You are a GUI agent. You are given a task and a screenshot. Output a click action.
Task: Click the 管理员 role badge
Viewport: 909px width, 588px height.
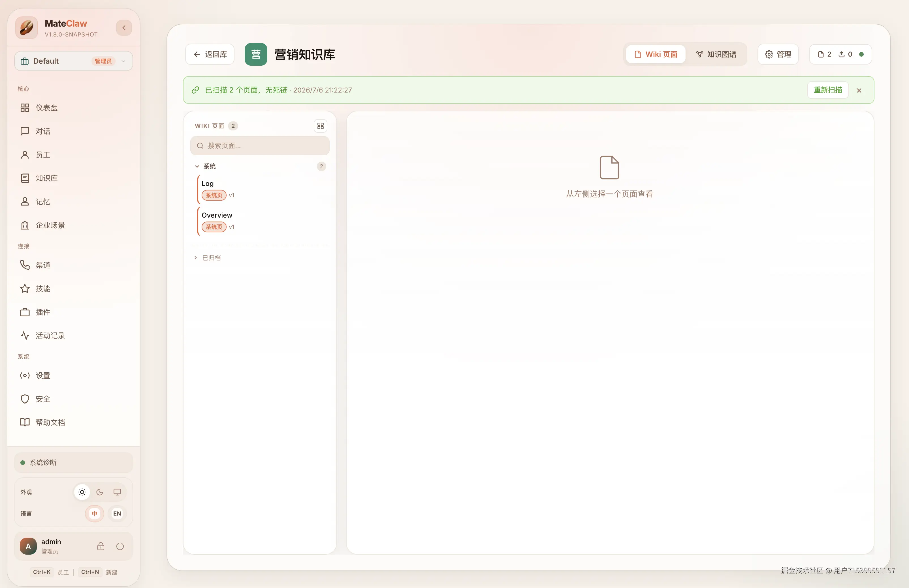tap(103, 61)
